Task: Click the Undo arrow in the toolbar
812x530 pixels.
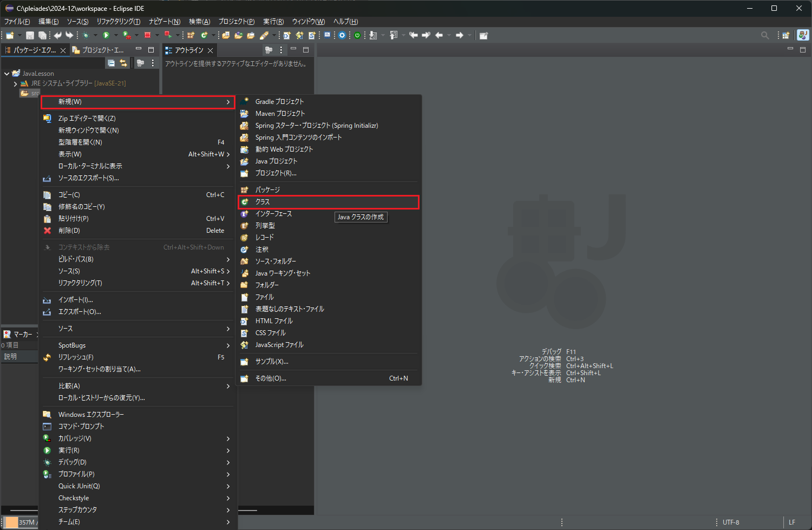Action: [57, 35]
